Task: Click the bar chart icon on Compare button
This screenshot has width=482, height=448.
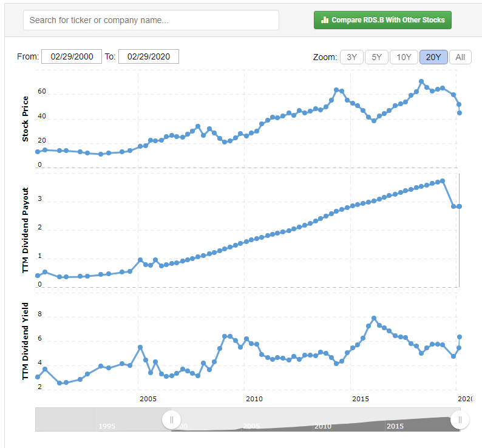Action: tap(325, 20)
